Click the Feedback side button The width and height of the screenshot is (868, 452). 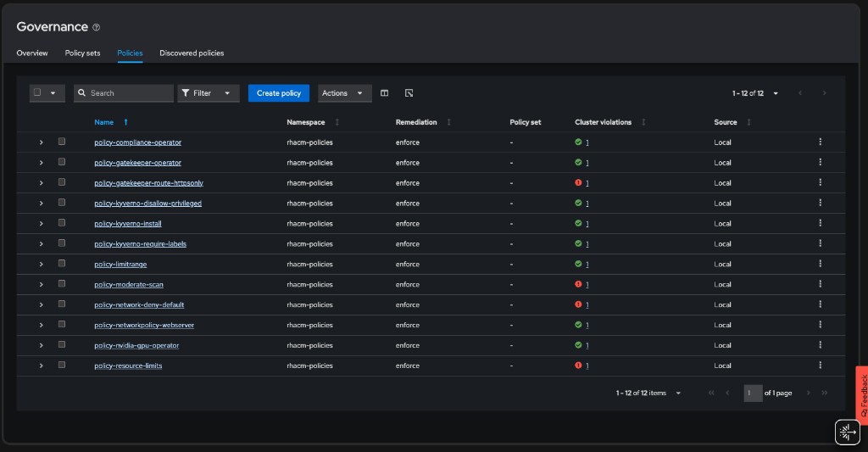[x=862, y=395]
